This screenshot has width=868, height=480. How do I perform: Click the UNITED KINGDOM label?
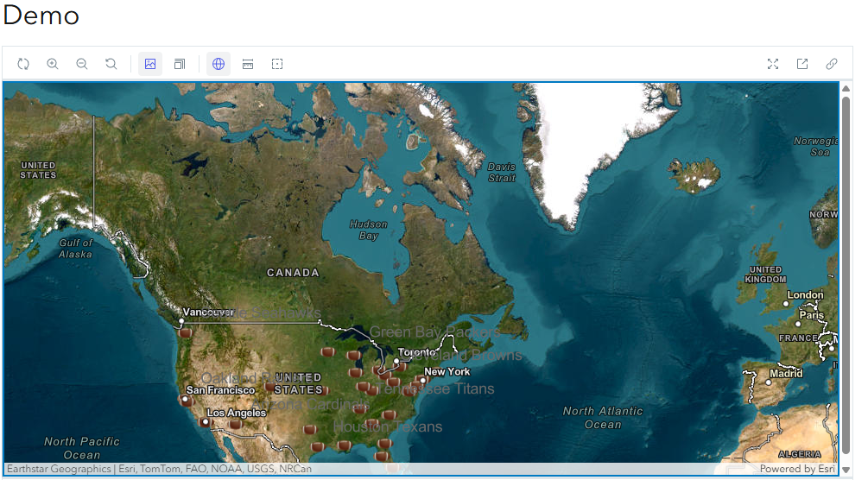pos(765,275)
